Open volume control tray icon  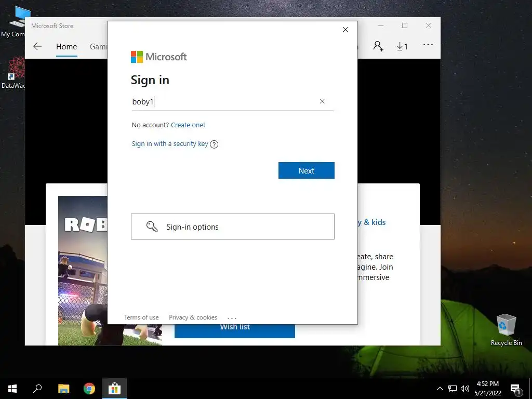point(465,389)
